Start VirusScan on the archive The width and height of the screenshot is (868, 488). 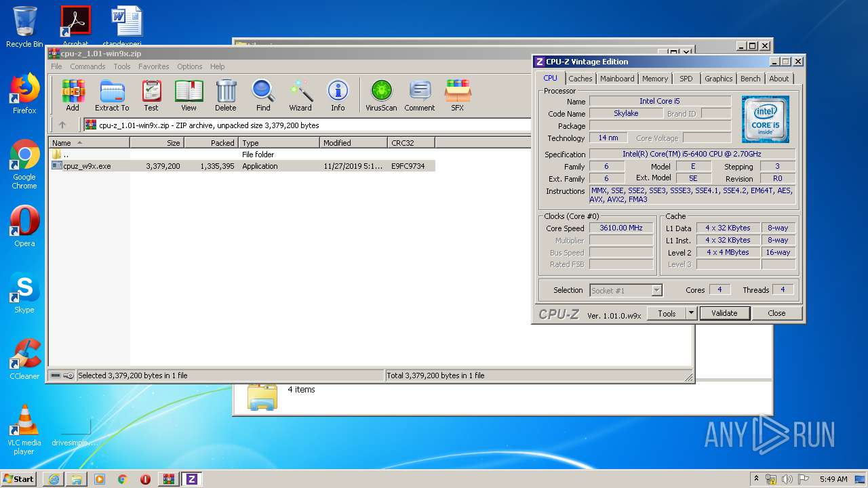(x=381, y=95)
